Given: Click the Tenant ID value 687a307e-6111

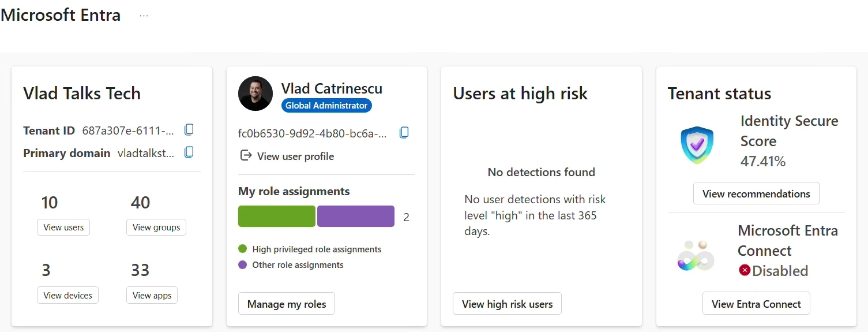Looking at the screenshot, I should [128, 130].
